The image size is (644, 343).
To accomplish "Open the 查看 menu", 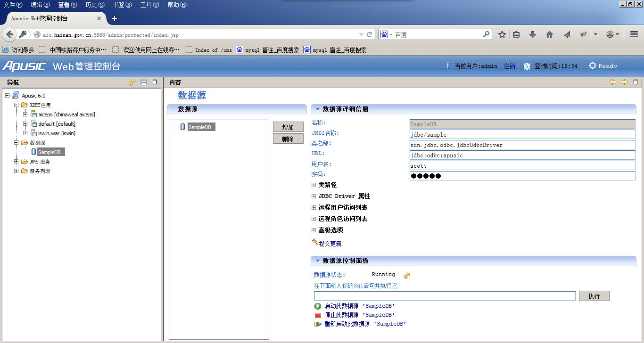I will (67, 5).
